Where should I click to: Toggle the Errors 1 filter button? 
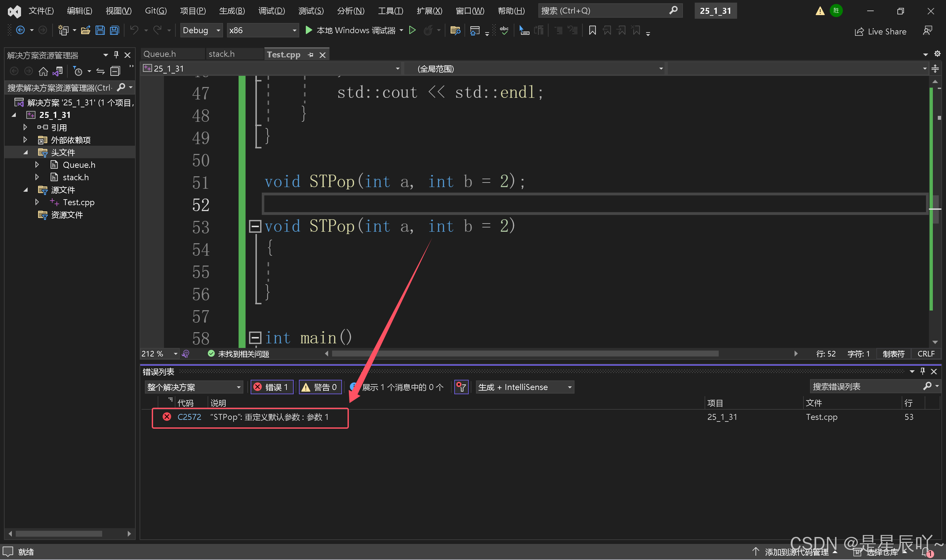pos(272,387)
